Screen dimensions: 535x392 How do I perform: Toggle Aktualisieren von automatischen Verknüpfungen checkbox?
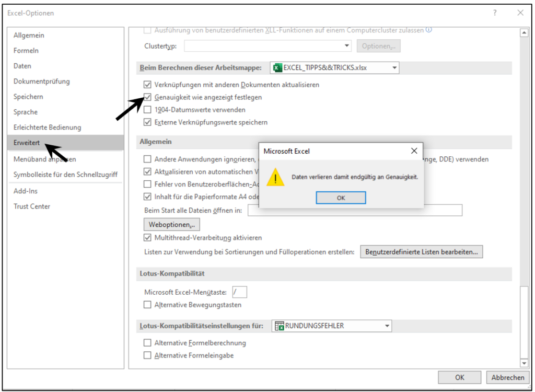(x=147, y=172)
